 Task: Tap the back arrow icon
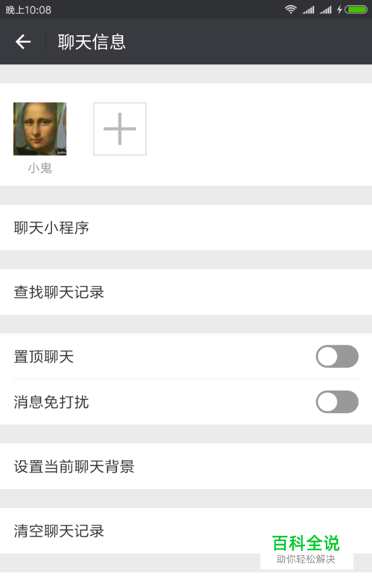tap(23, 42)
